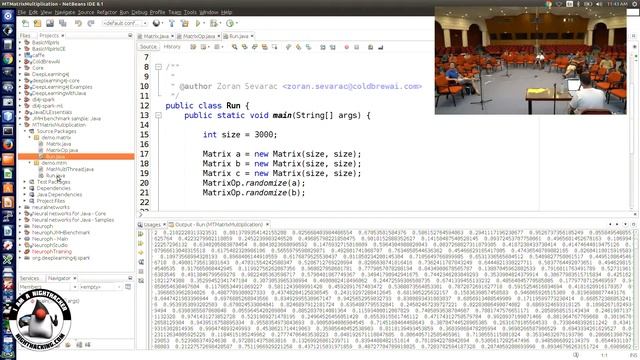Screen dimensions: 640x360
Task: Click the globe browser selection icon
Action: (x=156, y=23)
